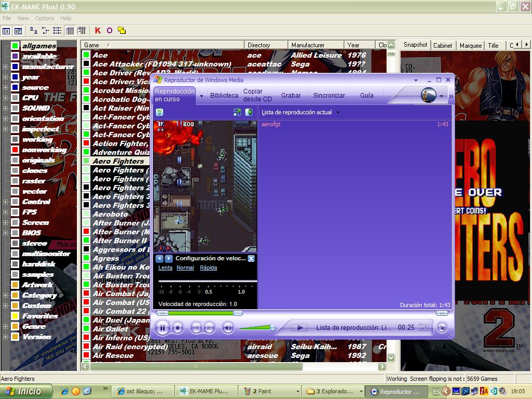This screenshot has width=532, height=399.
Task: Click the Rápida speed link
Action: click(208, 268)
